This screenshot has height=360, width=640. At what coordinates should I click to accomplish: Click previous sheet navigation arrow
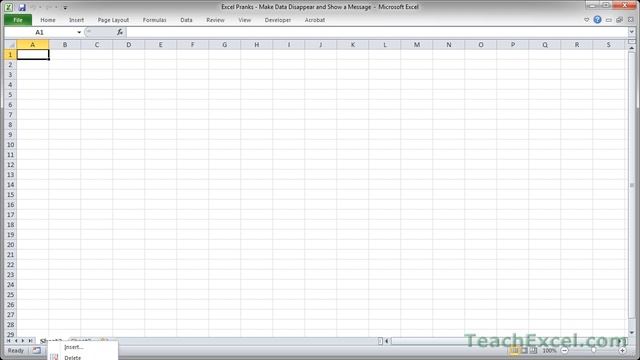coord(16,340)
